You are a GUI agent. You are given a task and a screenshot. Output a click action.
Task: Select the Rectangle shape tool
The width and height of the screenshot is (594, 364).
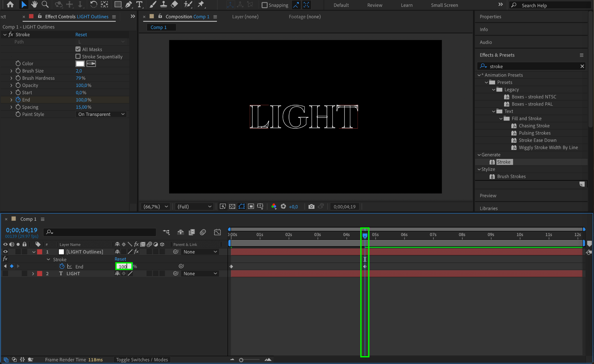[118, 4]
